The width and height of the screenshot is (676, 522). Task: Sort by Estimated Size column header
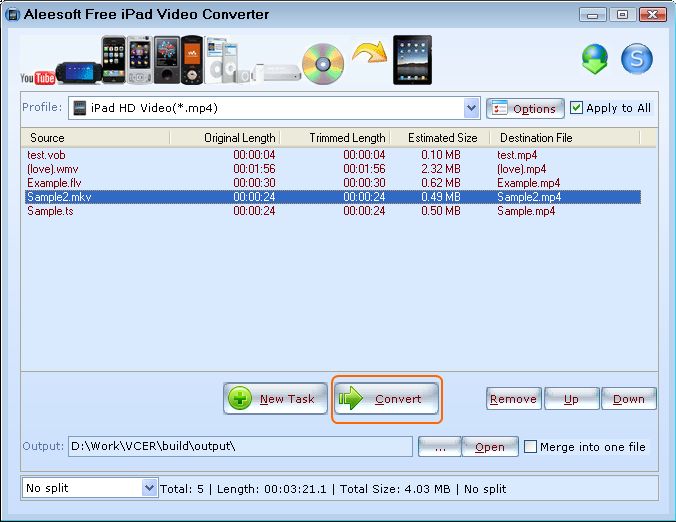click(440, 138)
